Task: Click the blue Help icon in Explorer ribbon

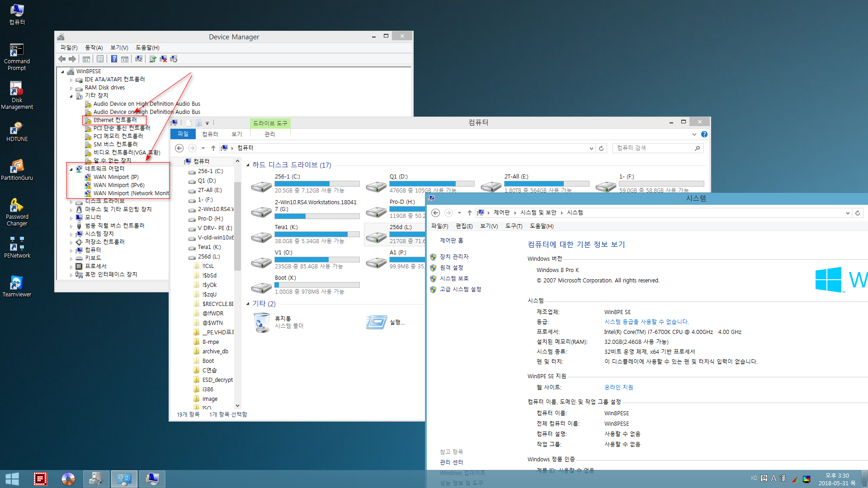Action: click(x=704, y=134)
